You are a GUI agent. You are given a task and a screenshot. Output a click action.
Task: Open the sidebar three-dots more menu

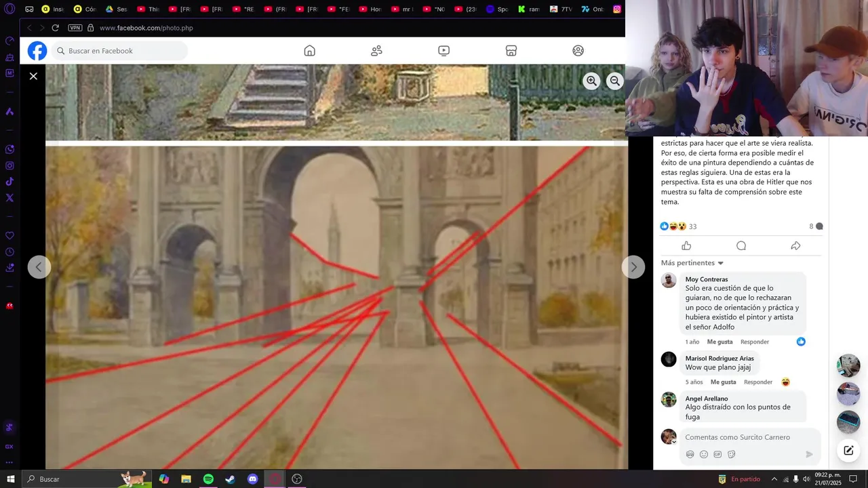click(9, 463)
